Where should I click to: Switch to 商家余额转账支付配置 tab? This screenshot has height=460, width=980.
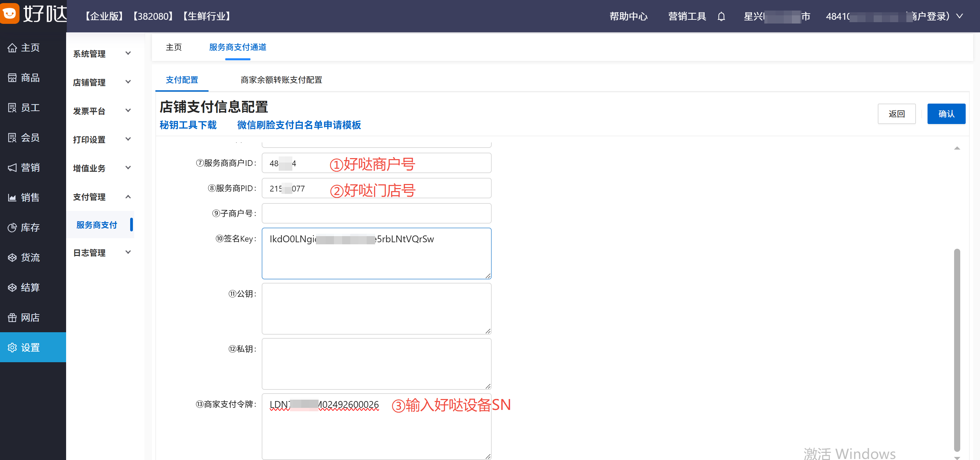click(x=281, y=80)
